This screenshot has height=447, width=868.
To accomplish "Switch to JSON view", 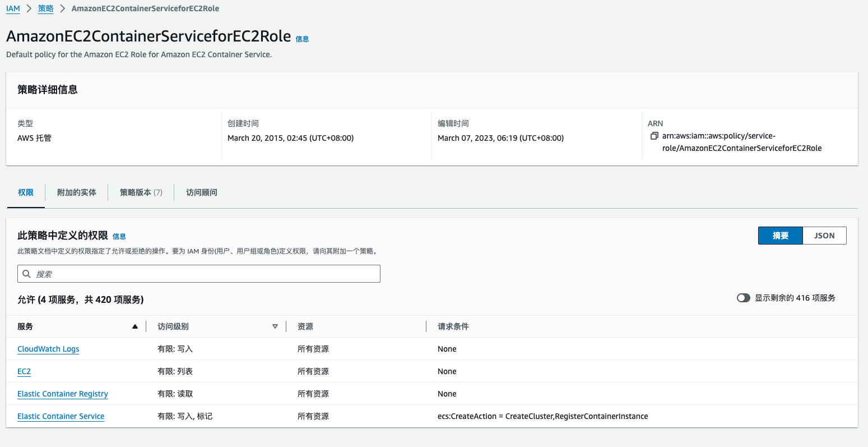I will (824, 236).
